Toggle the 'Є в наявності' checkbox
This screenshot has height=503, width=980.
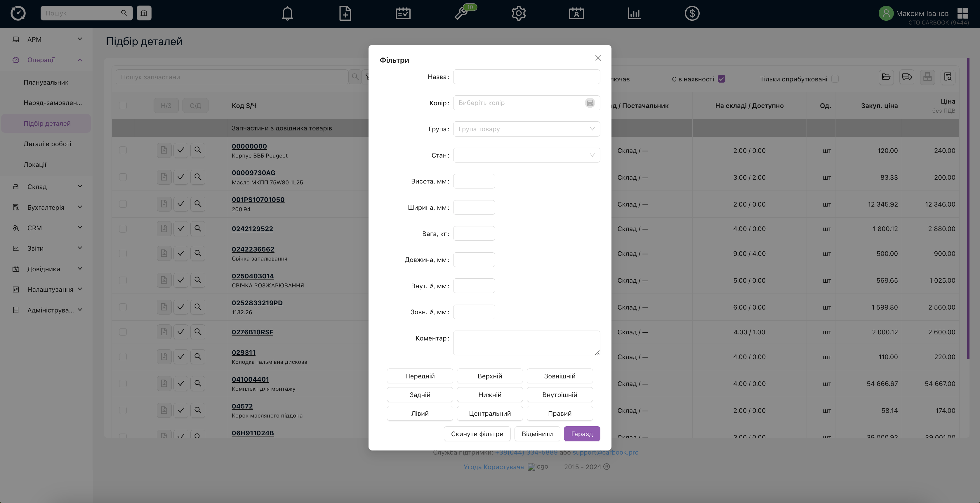coord(721,79)
